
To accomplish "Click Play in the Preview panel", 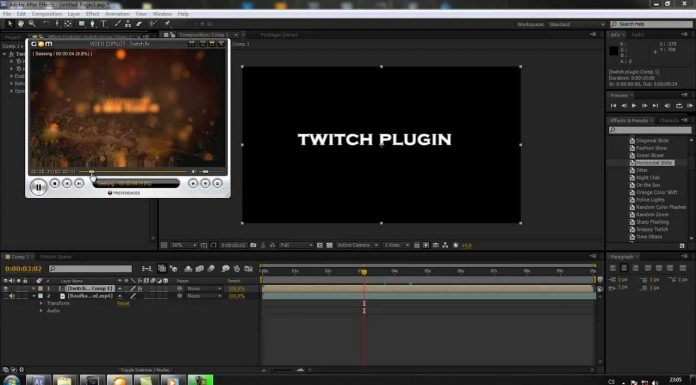I will click(634, 106).
